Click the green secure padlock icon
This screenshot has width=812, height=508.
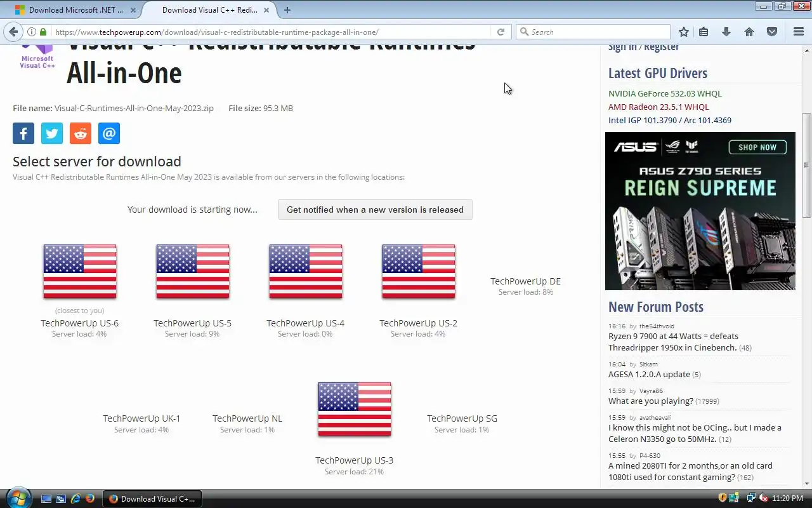coord(43,32)
